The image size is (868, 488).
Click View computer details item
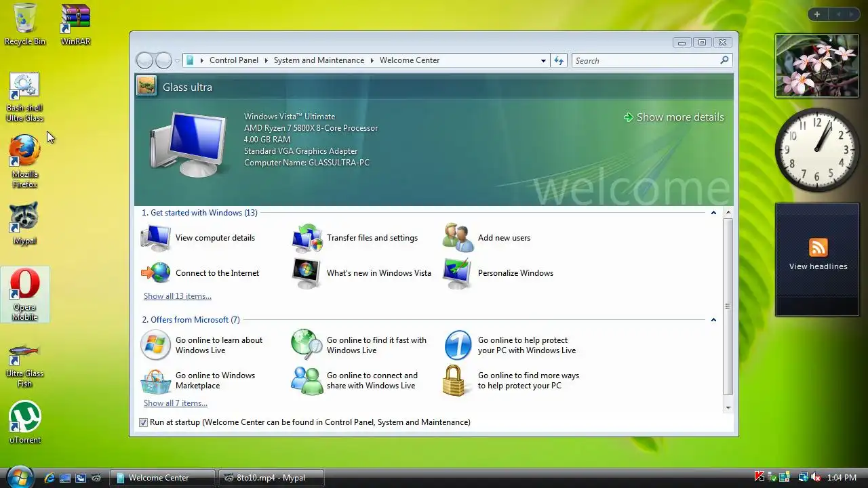198,238
